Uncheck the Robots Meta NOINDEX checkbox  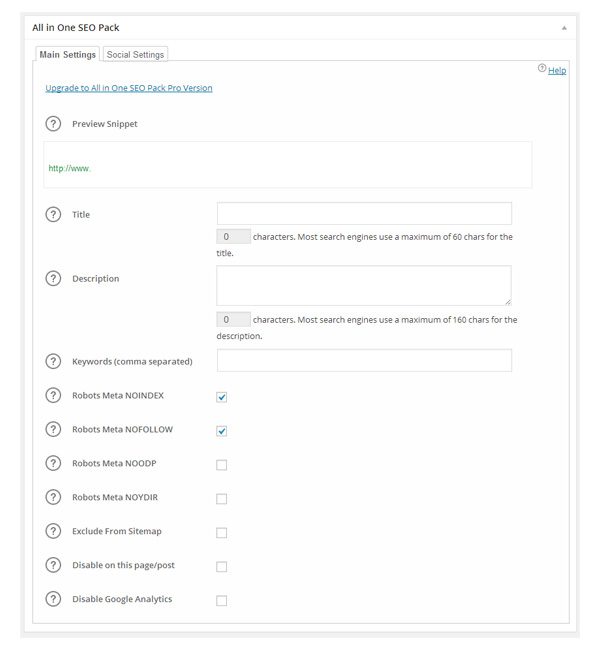pos(221,397)
